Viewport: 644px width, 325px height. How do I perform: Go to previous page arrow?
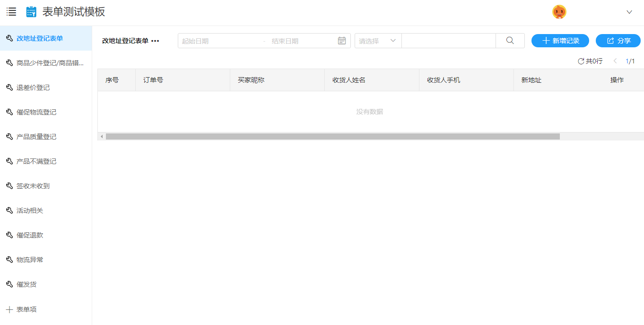(x=615, y=61)
